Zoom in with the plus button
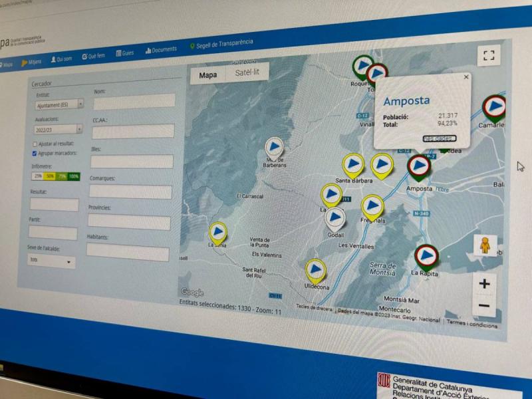Screen dimensions: 532x399 (x=484, y=284)
